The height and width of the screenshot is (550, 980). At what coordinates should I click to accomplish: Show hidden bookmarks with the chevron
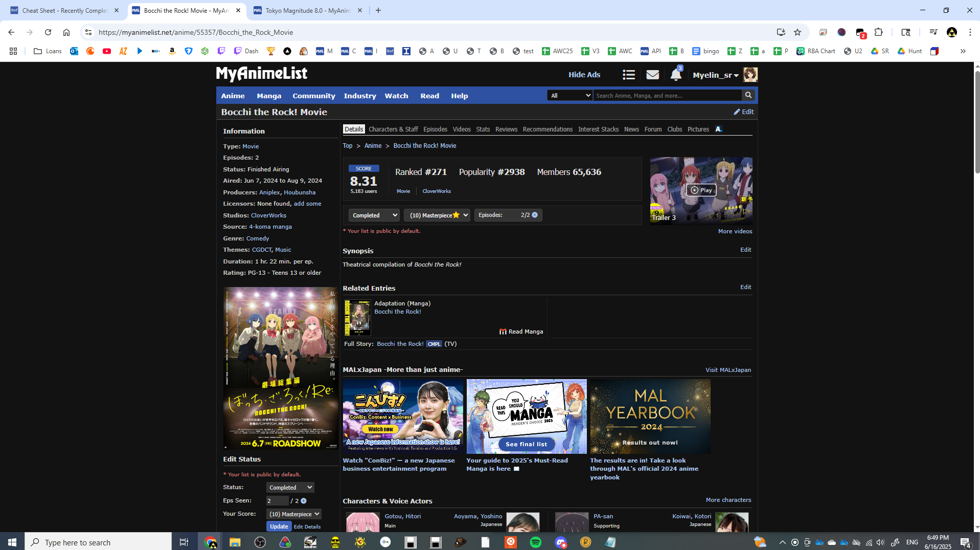[x=963, y=51]
